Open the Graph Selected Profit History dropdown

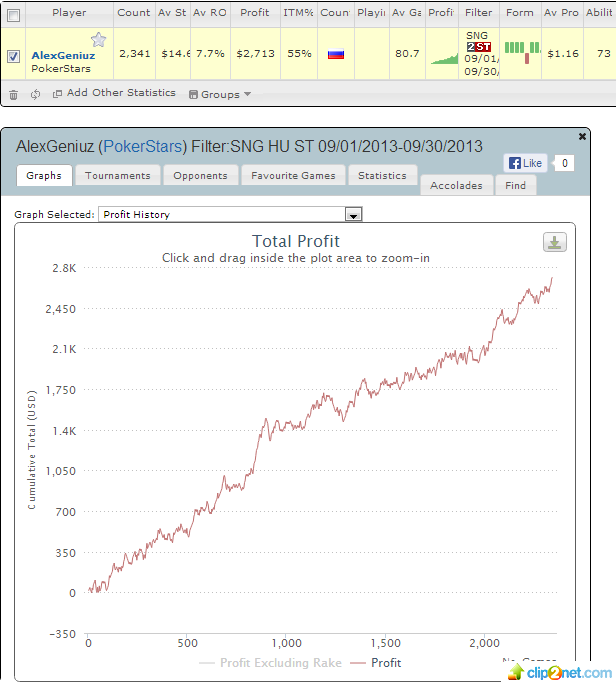pyautogui.click(x=230, y=214)
